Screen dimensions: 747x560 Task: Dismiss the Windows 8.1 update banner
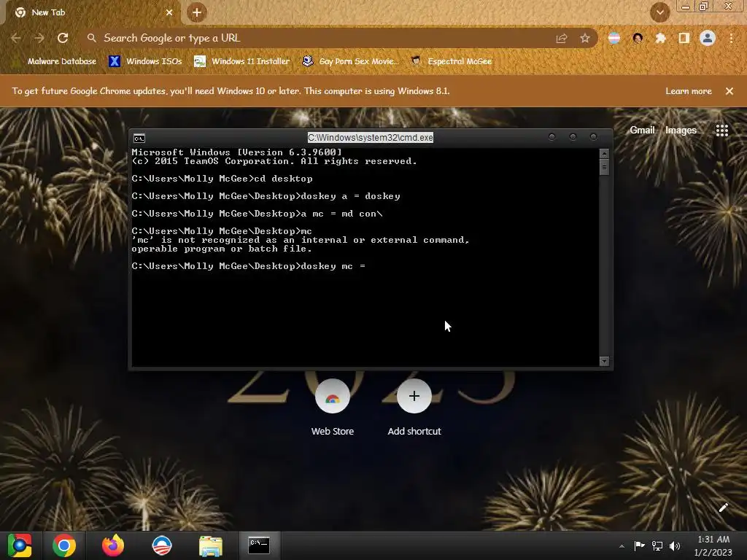click(729, 91)
